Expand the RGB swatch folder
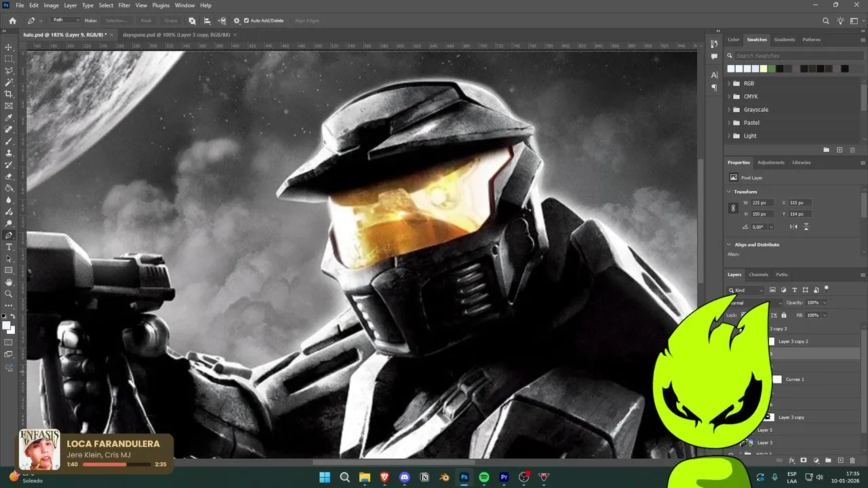Viewport: 868px width, 488px height. coord(729,83)
